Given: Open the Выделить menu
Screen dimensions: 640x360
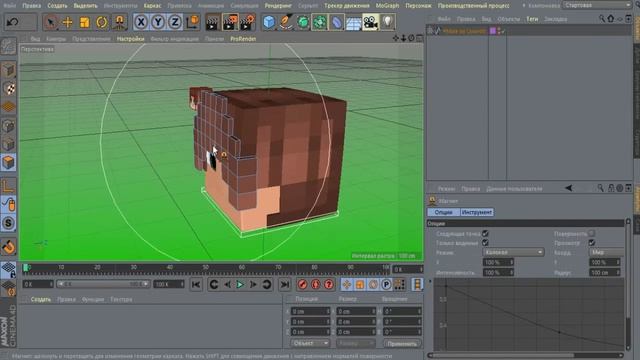Looking at the screenshot, I should (x=85, y=6).
